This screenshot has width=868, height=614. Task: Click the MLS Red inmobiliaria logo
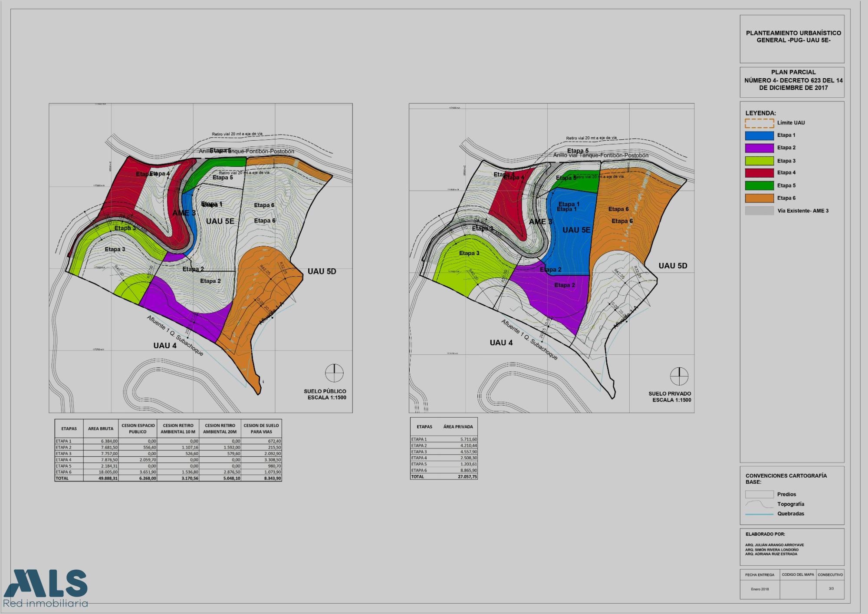(x=46, y=588)
